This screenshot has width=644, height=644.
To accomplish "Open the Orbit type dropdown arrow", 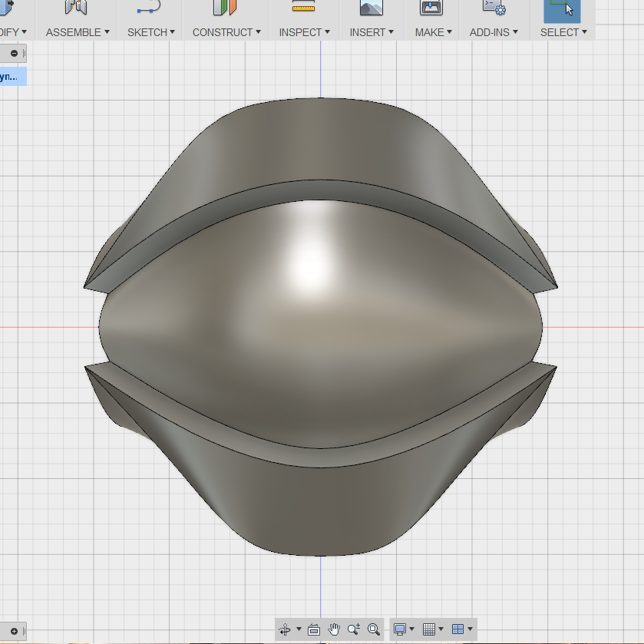I will [299, 629].
